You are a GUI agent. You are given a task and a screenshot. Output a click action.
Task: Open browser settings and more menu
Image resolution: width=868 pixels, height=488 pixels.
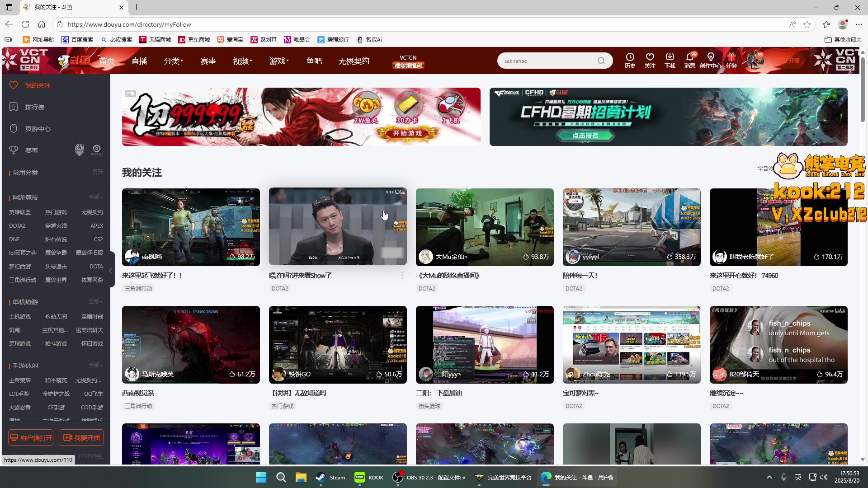859,24
